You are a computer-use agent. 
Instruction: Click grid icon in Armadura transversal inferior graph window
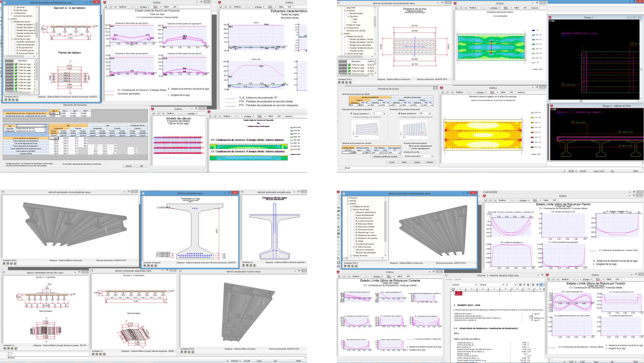coord(506,8)
